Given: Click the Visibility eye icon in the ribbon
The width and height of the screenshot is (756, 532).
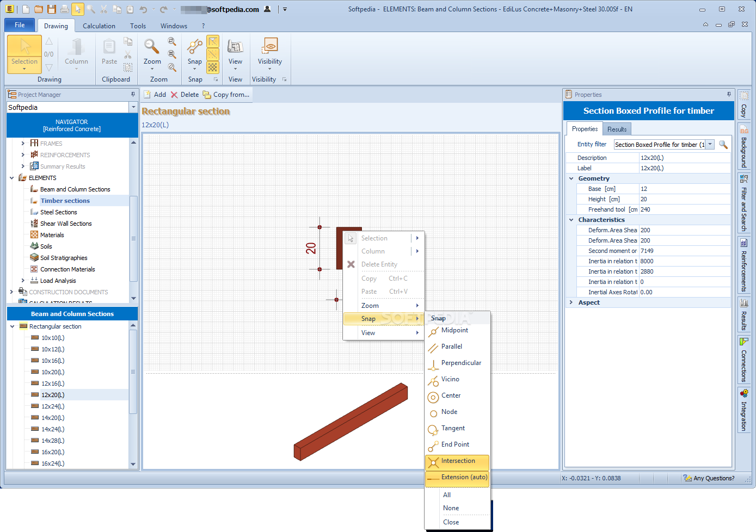Looking at the screenshot, I should pos(270,47).
